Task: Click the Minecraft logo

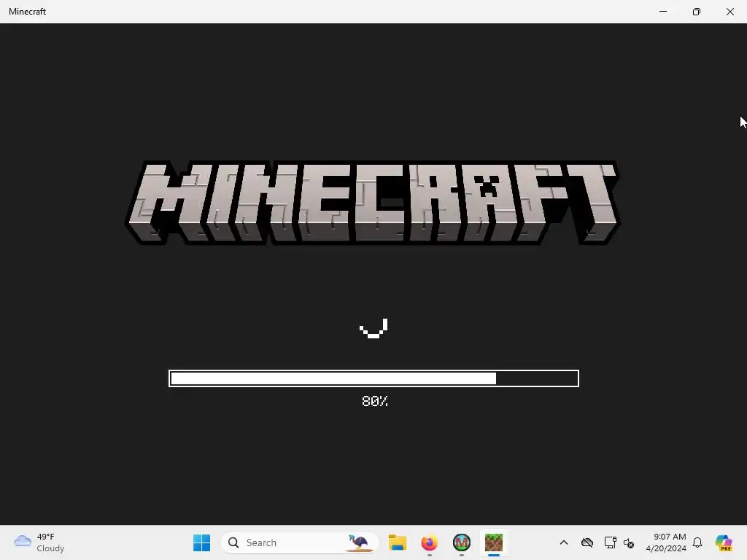Action: point(373,203)
